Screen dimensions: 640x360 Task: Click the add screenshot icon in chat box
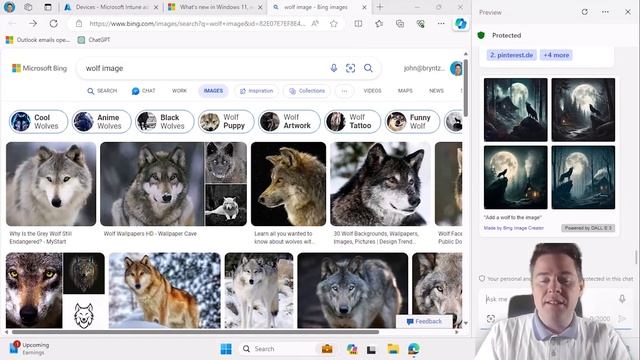pos(491,318)
